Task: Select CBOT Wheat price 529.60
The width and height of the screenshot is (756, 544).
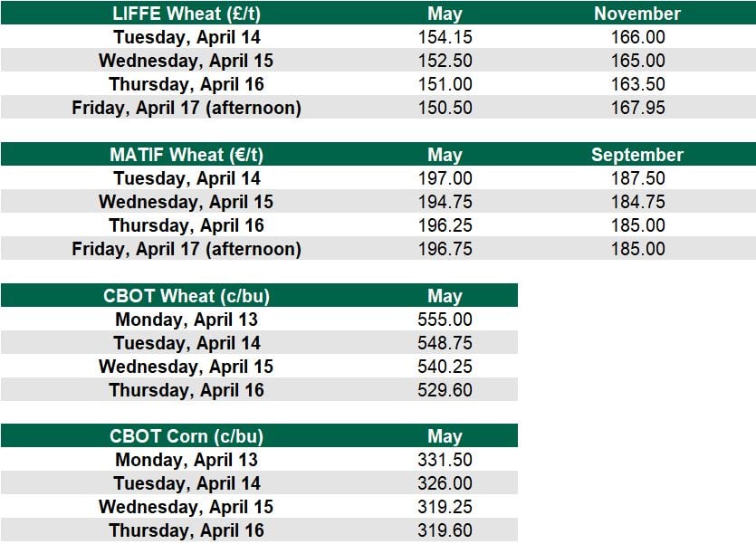Action: (445, 390)
